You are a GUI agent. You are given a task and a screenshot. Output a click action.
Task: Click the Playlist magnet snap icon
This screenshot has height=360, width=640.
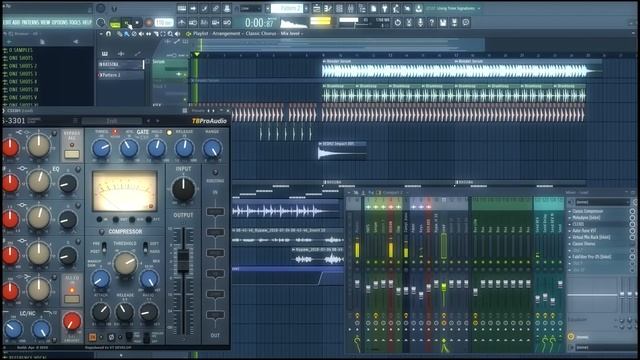pyautogui.click(x=109, y=34)
